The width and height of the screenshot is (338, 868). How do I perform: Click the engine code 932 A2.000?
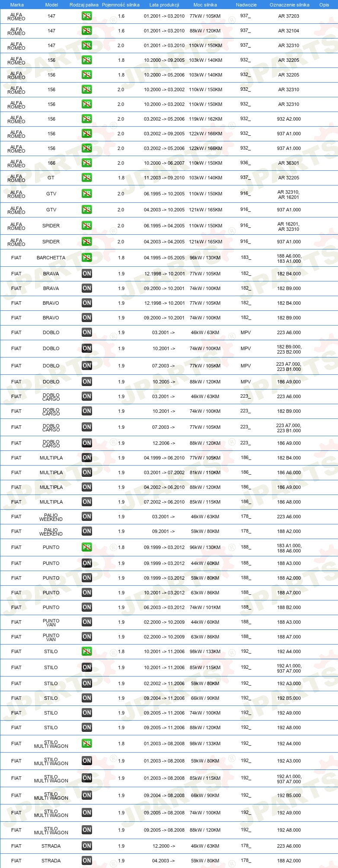point(289,119)
